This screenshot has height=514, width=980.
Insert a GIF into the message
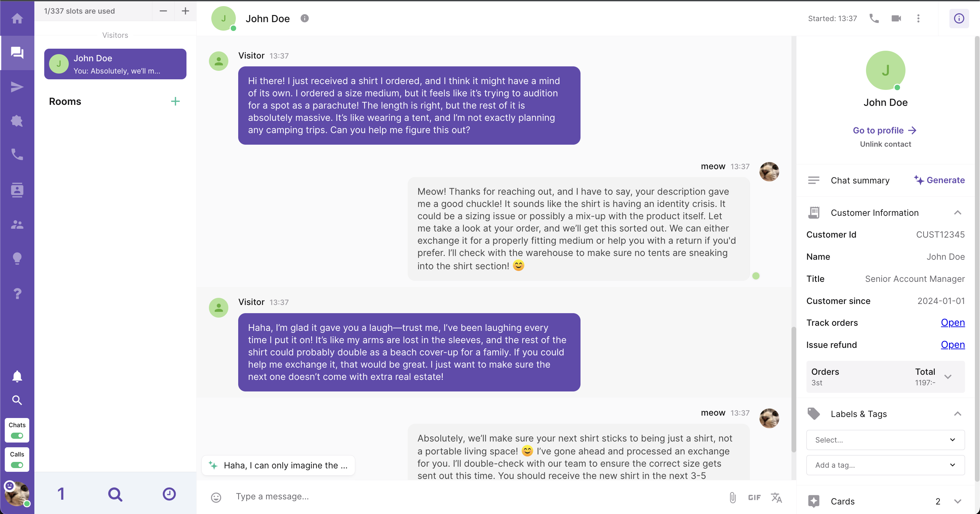coord(754,497)
